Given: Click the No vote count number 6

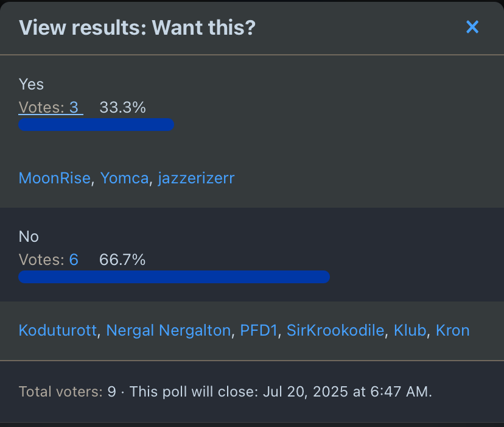Looking at the screenshot, I should (74, 260).
